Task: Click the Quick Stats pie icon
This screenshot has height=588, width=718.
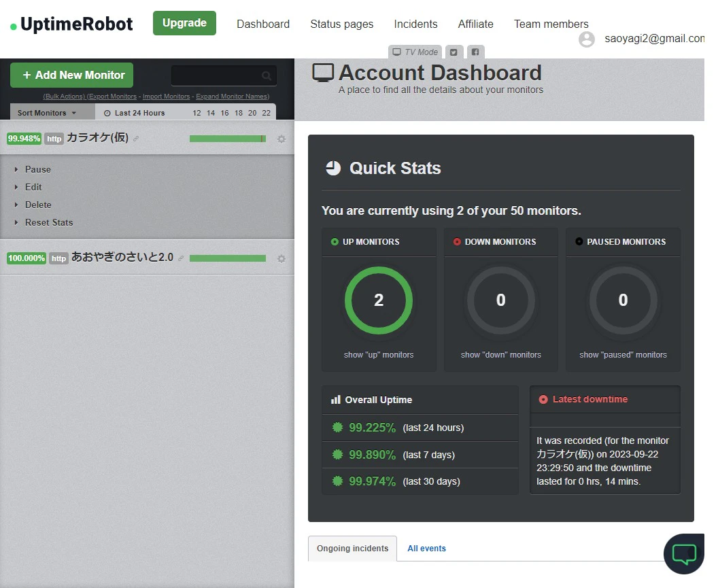Action: click(333, 168)
